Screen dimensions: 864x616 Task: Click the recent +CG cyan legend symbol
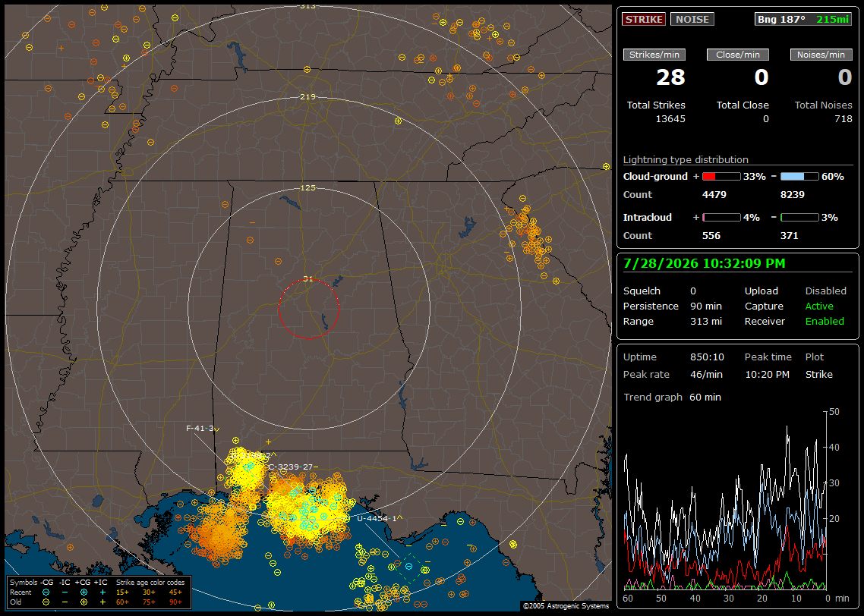84,592
